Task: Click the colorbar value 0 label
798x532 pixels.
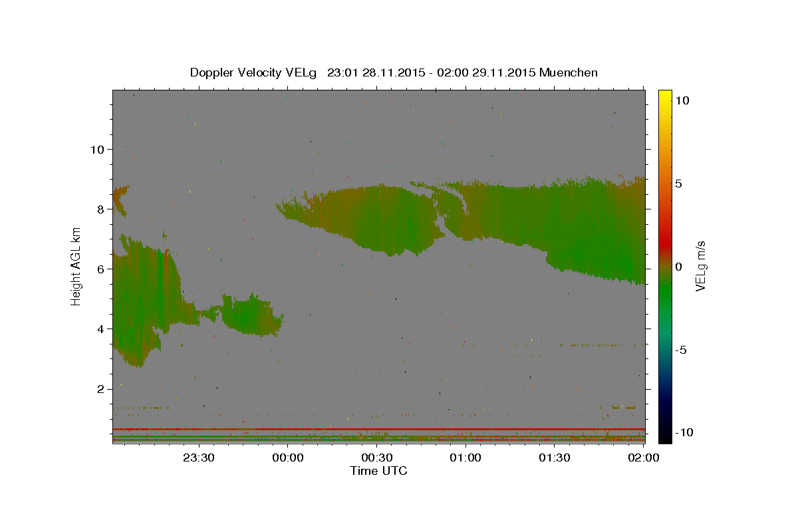Action: point(679,266)
